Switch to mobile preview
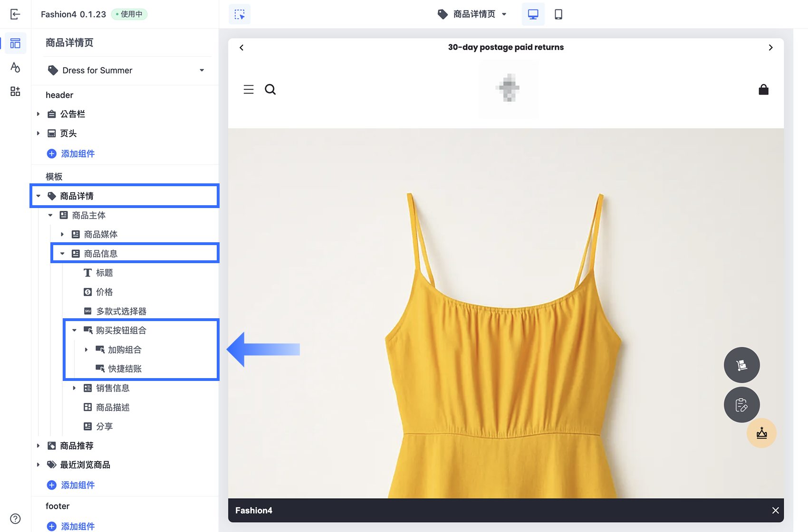 pos(558,14)
